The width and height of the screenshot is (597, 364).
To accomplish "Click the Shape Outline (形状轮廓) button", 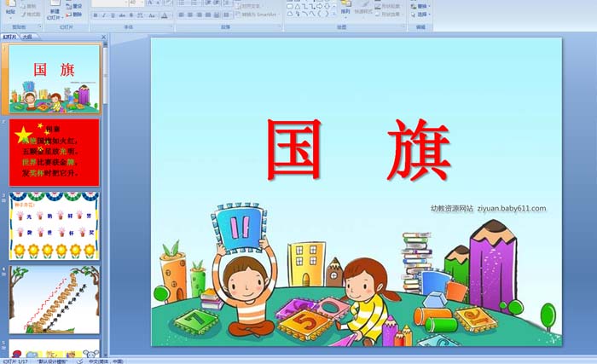I will [387, 6].
